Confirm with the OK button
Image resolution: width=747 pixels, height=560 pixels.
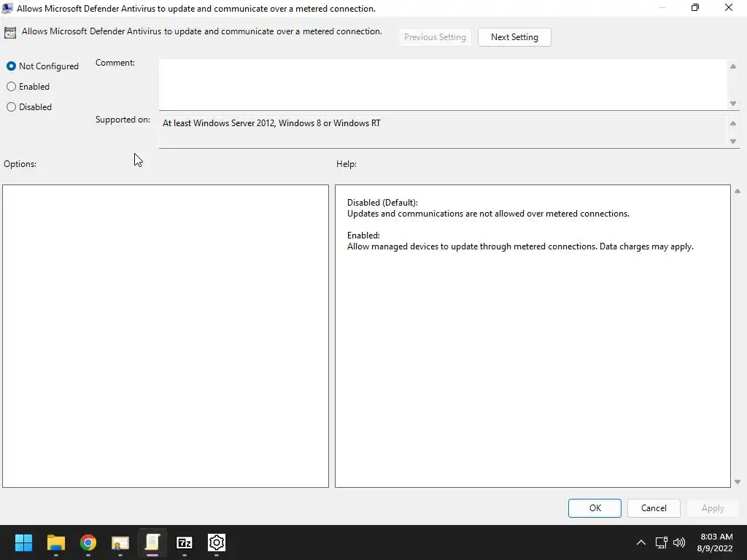click(x=595, y=508)
